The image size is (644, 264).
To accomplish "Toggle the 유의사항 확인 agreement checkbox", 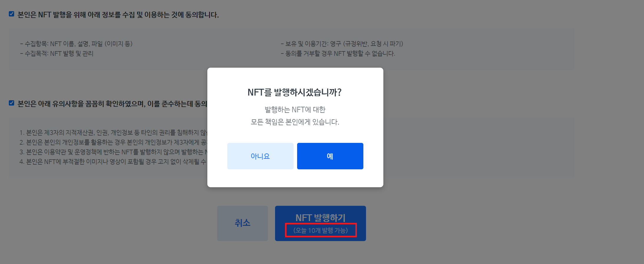I will point(11,103).
